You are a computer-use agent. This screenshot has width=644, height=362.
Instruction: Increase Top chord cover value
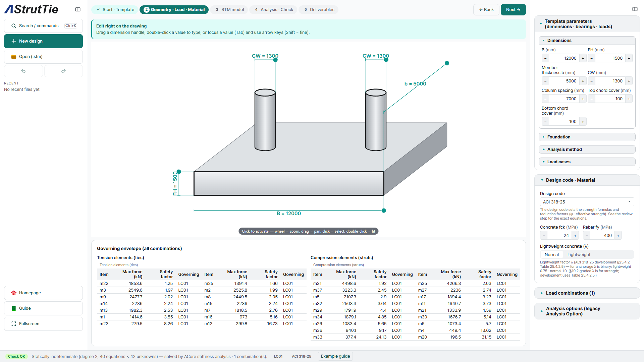(x=629, y=99)
